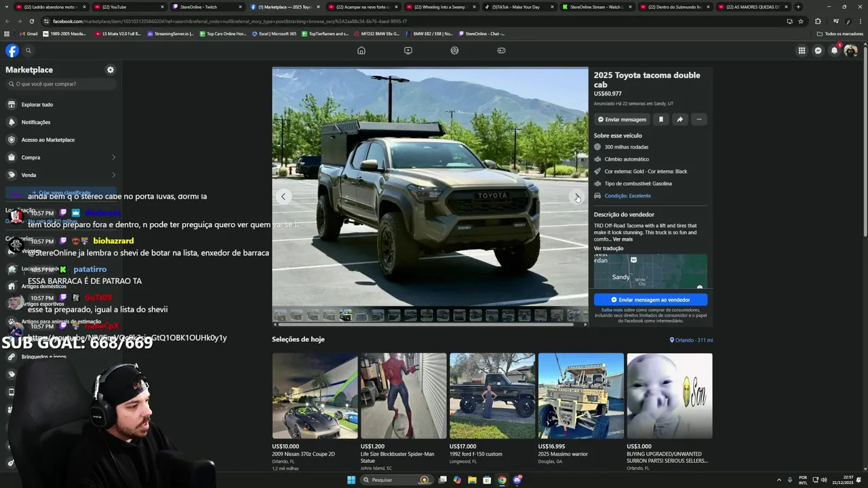This screenshot has height=488, width=868.
Task: Open the Facebook Watch video icon
Action: pyautogui.click(x=408, y=50)
